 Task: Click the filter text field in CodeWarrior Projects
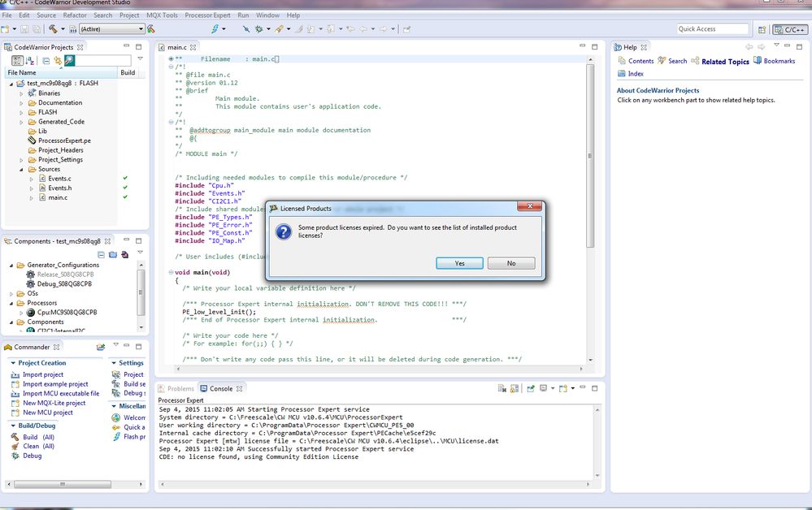[x=103, y=61]
